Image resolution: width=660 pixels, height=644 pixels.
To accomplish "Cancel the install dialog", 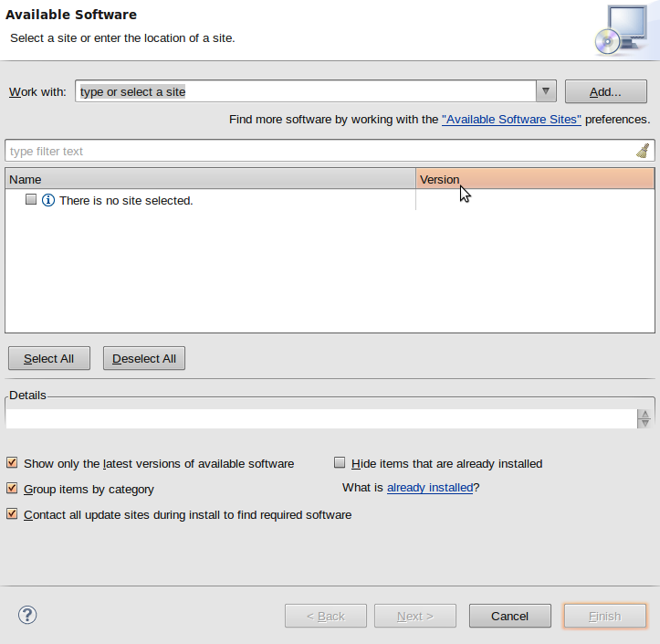I will [509, 616].
